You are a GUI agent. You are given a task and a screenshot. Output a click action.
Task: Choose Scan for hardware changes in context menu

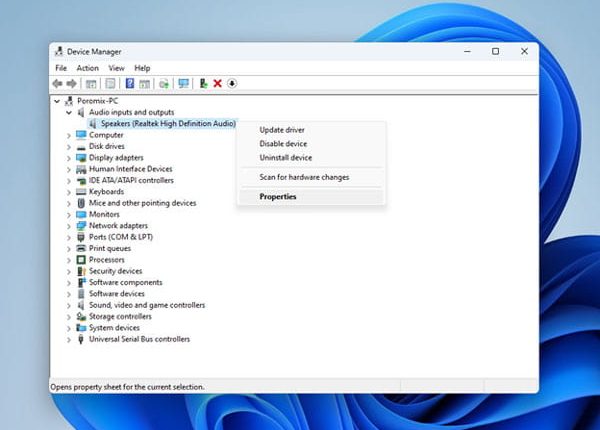coord(311,177)
